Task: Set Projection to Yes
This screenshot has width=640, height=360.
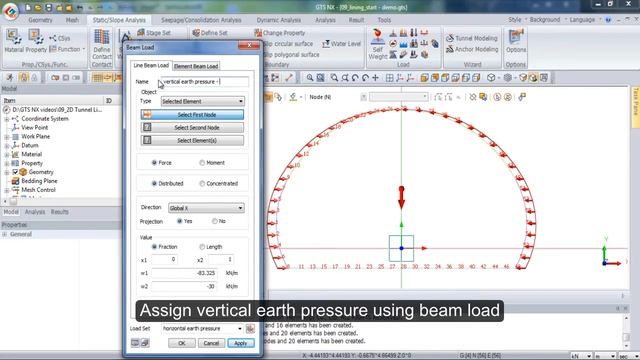Action: click(x=179, y=221)
